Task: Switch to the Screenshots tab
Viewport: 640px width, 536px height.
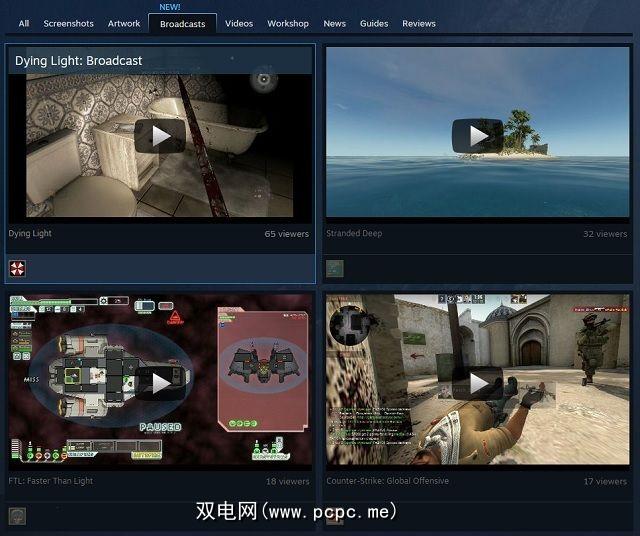Action: point(69,24)
